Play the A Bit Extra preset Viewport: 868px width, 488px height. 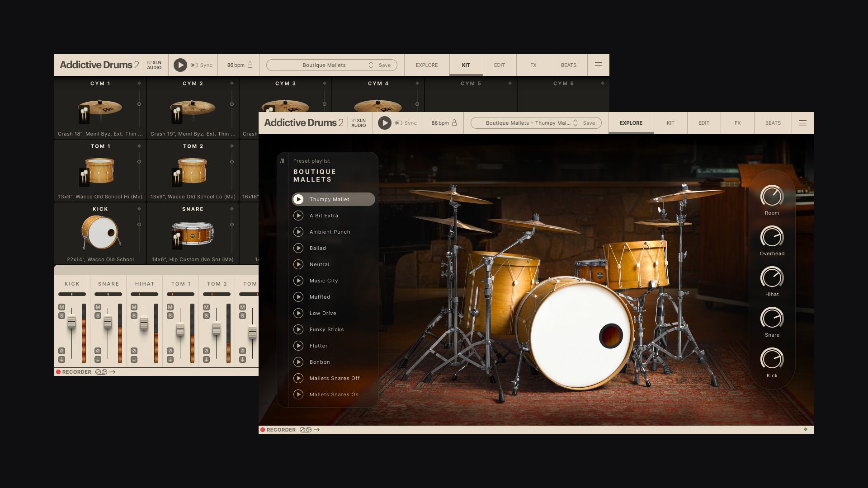tap(298, 216)
